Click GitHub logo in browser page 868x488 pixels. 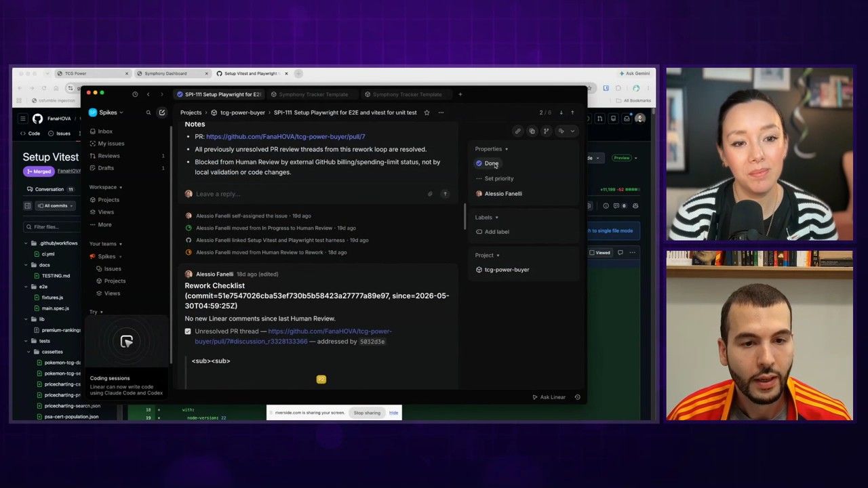[37, 119]
